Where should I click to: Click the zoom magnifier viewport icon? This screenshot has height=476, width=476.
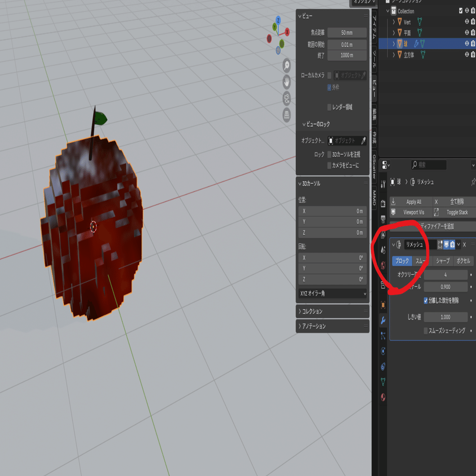pos(286,66)
